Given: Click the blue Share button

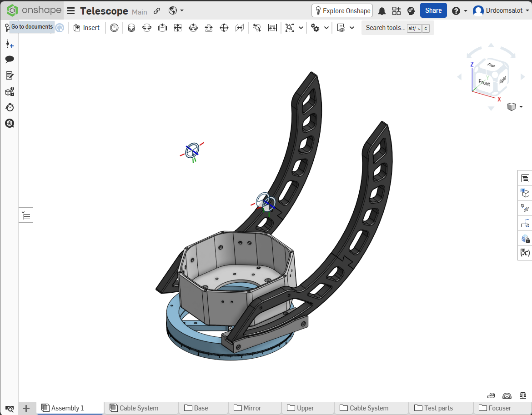Looking at the screenshot, I should click(433, 10).
